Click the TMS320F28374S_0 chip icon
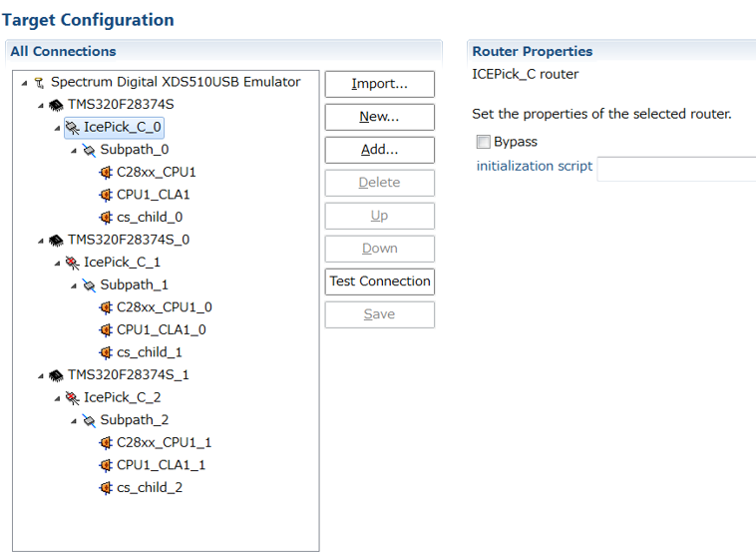 (56, 240)
